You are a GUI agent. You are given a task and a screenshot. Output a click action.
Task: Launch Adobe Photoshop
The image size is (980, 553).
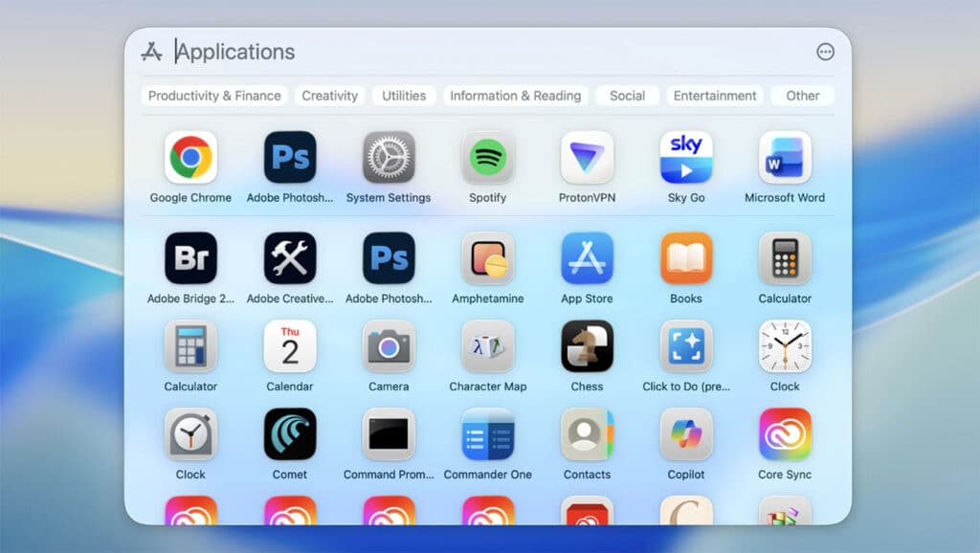point(289,161)
